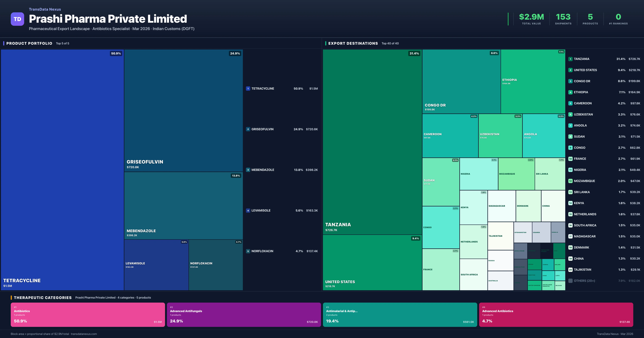Select the rank 2 badge beside GRISEOFULVIN
Viewport: 644px width, 338px height.
(x=248, y=129)
